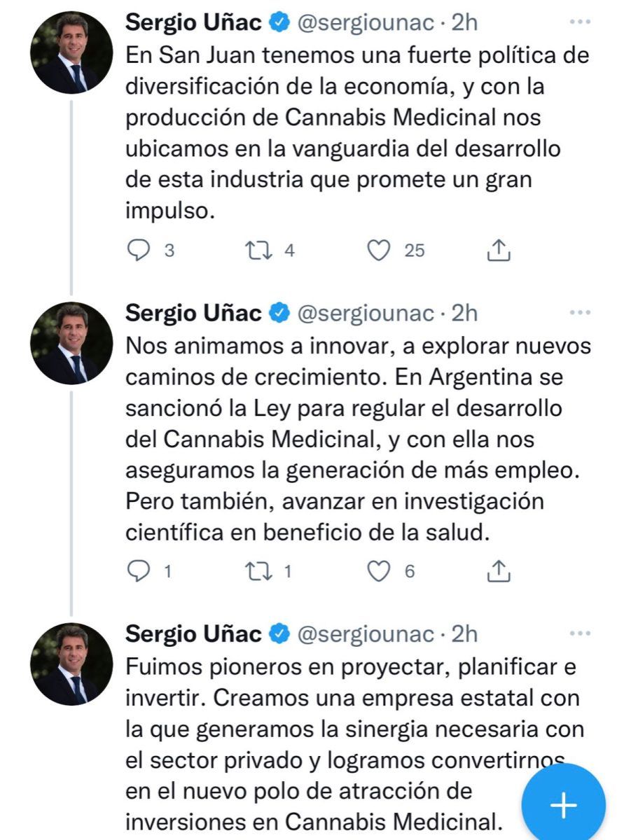
Task: Open the profile picture on the third tweet
Action: pos(71,664)
